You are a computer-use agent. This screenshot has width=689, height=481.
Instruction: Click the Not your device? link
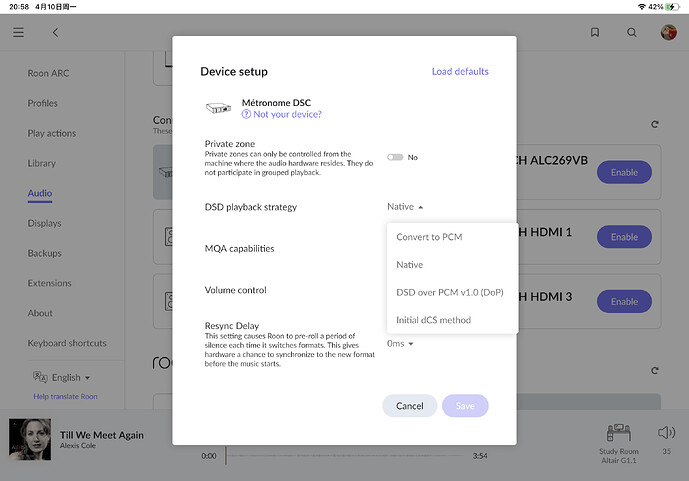287,114
